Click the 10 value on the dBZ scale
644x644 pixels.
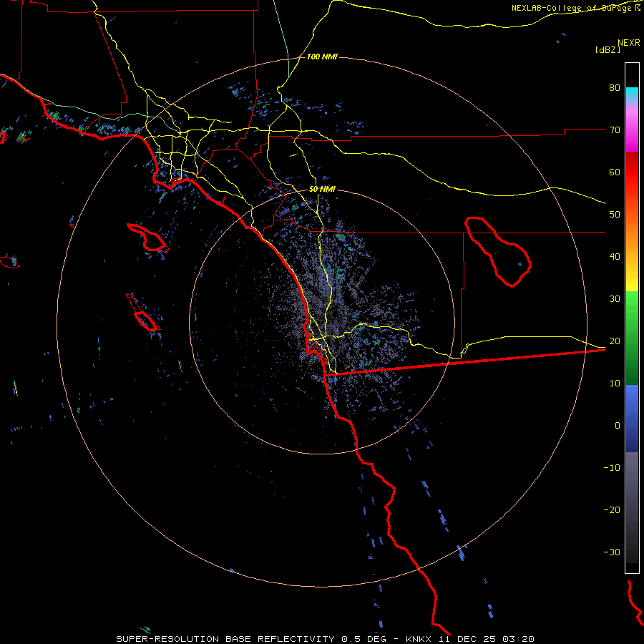(615, 384)
